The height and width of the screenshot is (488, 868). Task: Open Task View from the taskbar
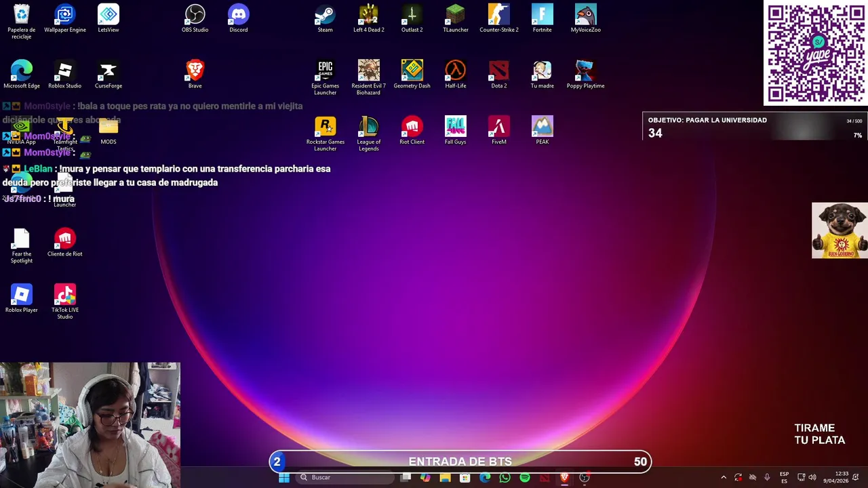[406, 478]
